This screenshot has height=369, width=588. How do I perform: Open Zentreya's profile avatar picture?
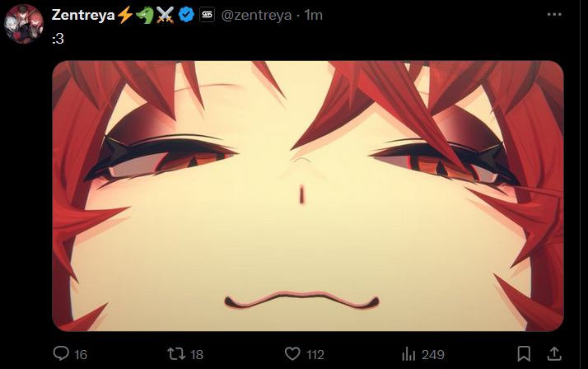[x=24, y=24]
